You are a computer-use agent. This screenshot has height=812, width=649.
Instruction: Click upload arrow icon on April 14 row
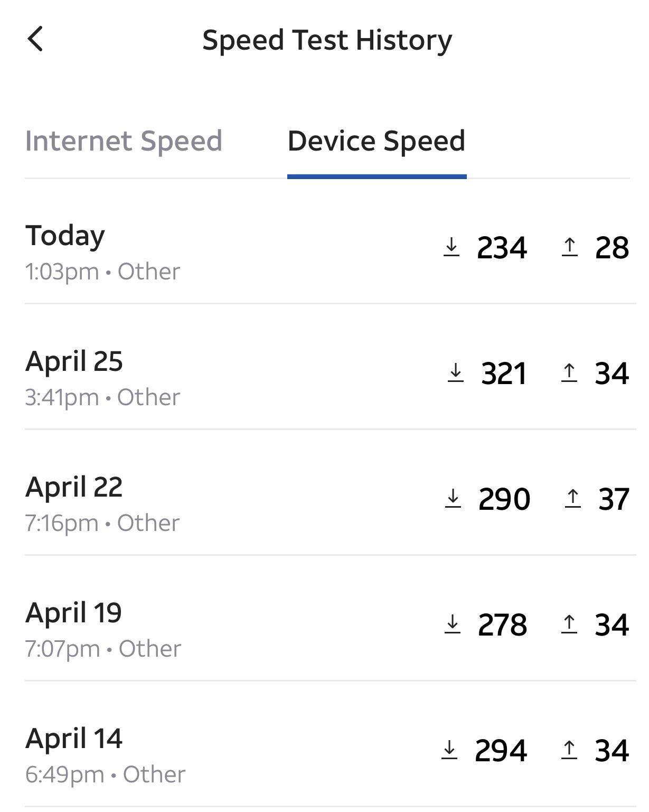569,750
